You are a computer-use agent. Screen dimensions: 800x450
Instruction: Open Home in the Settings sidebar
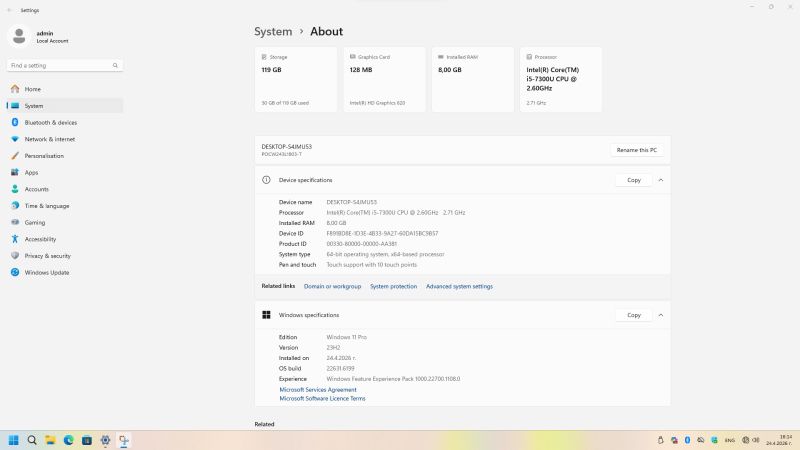(x=65, y=89)
